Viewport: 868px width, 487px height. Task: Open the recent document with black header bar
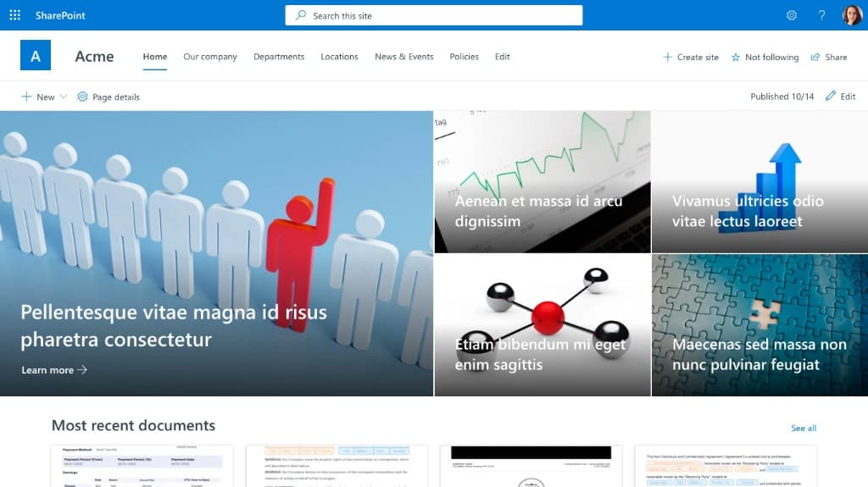pyautogui.click(x=531, y=466)
